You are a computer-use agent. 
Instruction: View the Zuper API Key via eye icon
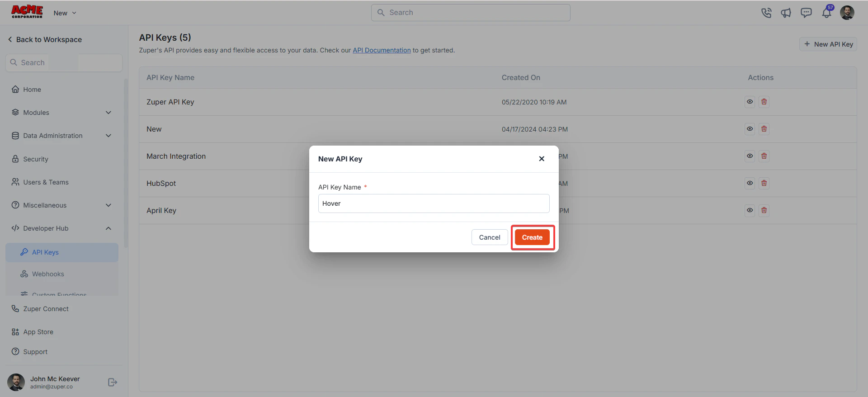click(750, 102)
